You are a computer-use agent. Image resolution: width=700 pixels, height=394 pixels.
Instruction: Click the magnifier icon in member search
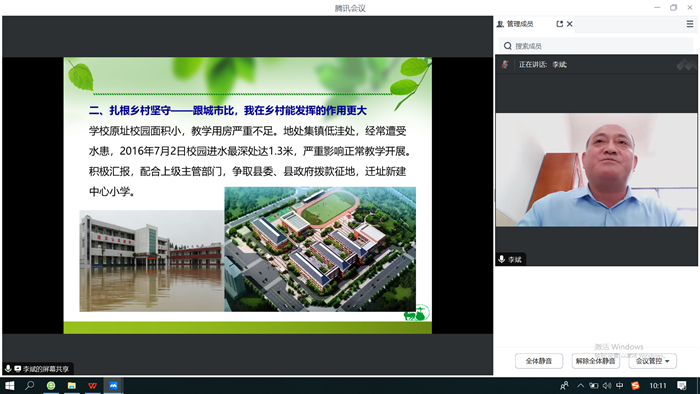507,46
